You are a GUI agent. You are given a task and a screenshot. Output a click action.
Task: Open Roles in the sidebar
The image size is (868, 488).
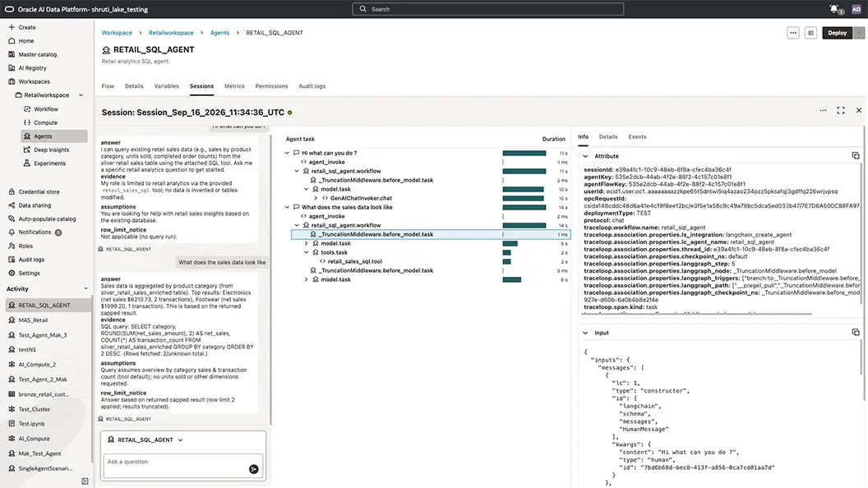pos(25,246)
